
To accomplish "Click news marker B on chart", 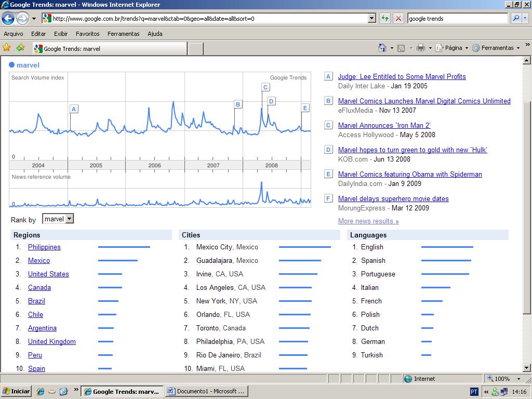I will 238,104.
